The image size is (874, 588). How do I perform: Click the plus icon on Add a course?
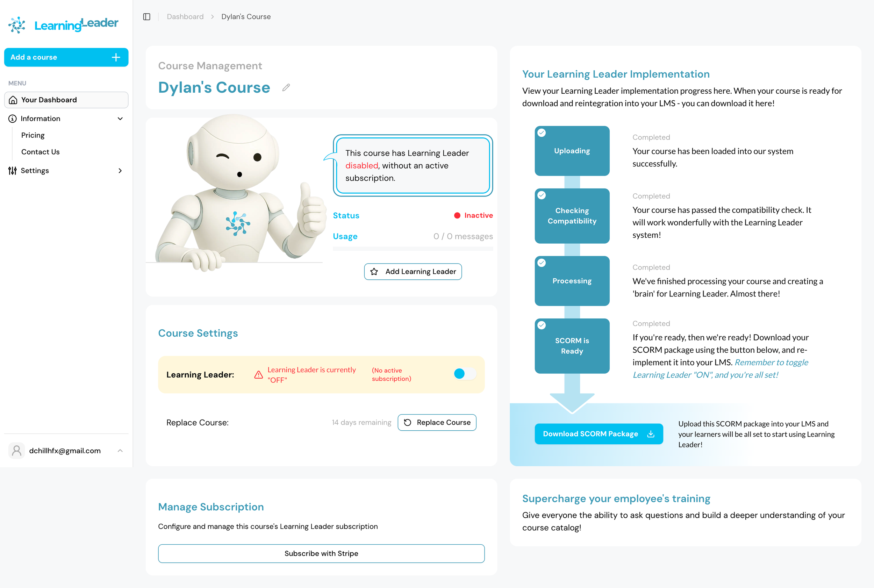[x=116, y=57]
